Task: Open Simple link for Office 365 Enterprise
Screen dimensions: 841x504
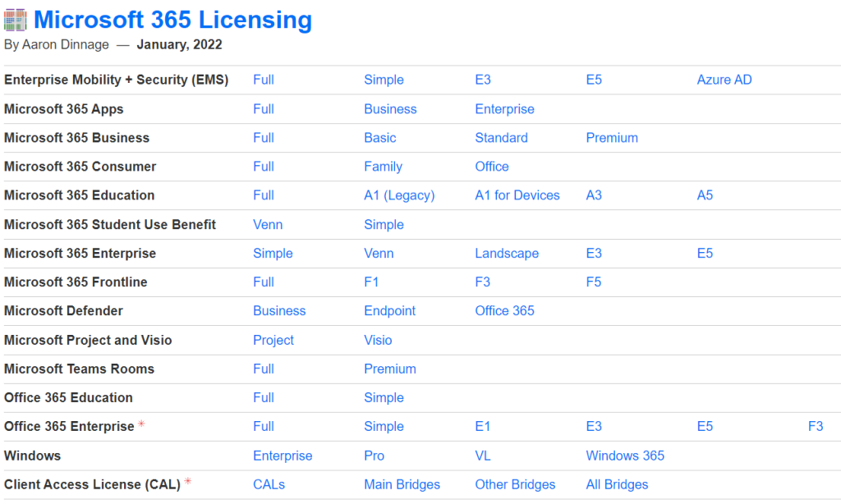Action: coord(384,426)
